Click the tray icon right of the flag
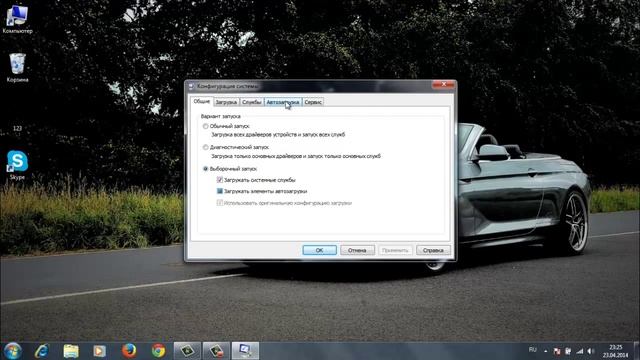The image size is (640, 360). [x=568, y=351]
